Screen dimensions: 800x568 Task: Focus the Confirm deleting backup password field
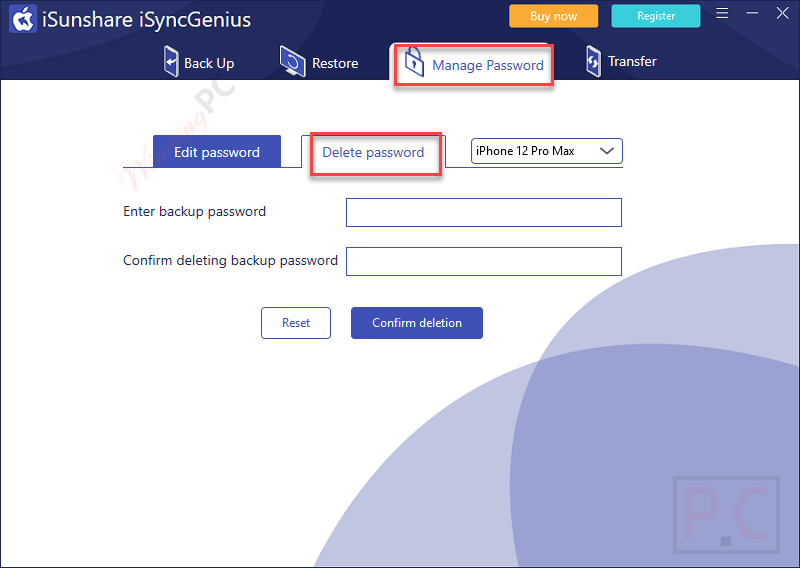pos(484,261)
